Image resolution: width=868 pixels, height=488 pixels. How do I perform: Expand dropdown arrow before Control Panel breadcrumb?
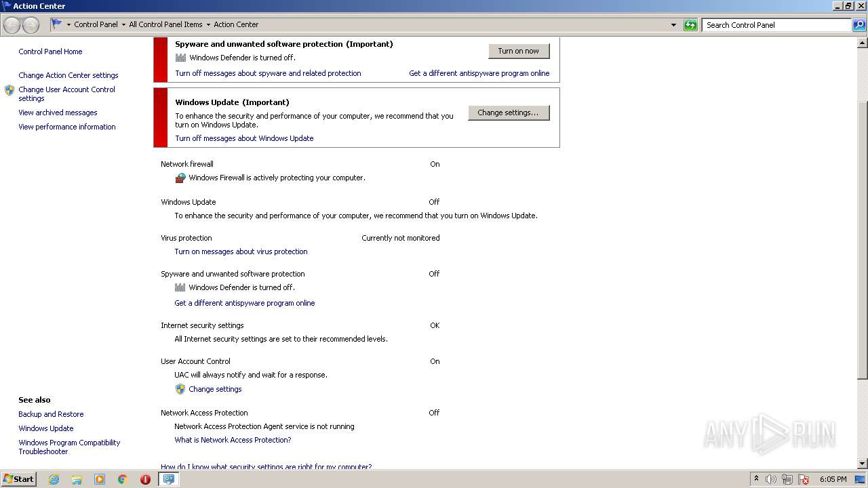point(68,25)
